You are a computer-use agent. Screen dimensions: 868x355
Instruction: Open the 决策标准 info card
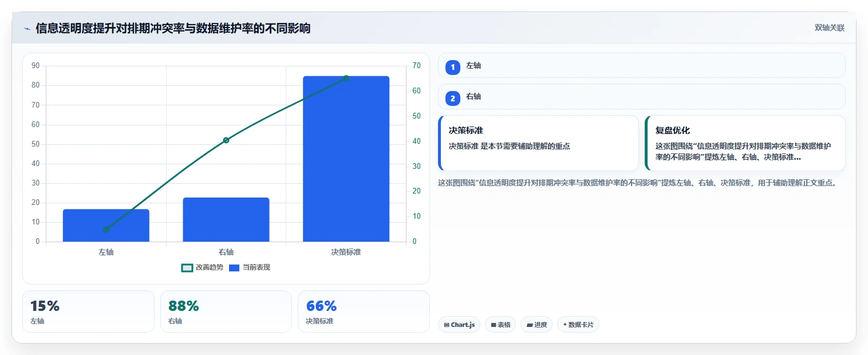point(538,143)
